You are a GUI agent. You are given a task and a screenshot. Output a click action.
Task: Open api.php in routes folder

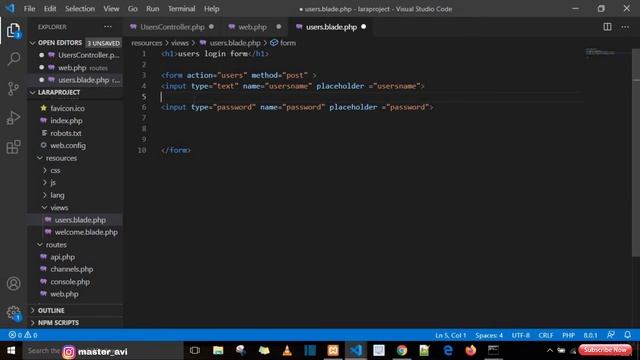62,257
